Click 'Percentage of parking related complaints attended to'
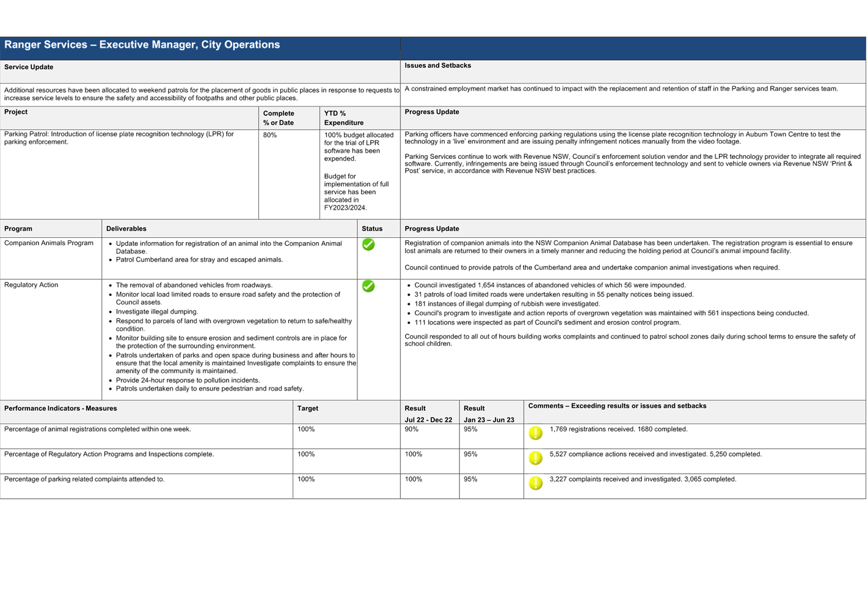 tap(84, 479)
